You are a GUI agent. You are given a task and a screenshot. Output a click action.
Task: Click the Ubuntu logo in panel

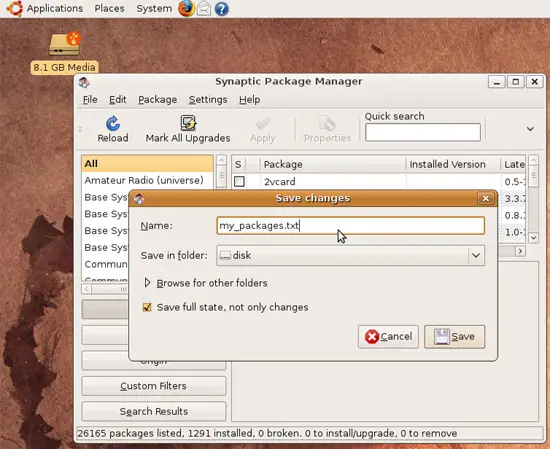[x=15, y=8]
